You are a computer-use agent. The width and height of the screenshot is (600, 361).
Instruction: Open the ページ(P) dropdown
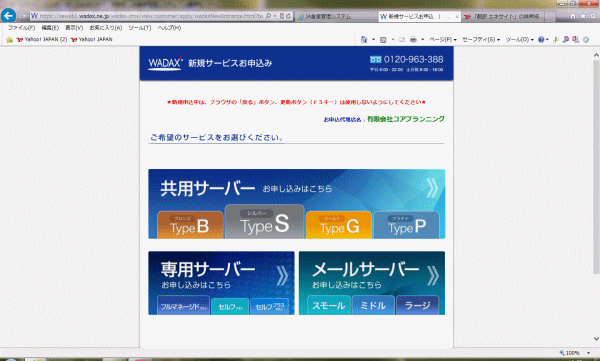[x=442, y=39]
